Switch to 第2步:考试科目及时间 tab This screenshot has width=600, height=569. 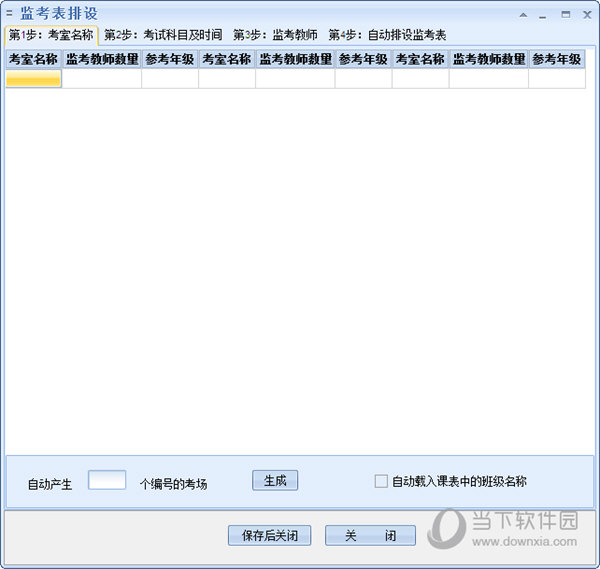pos(163,35)
